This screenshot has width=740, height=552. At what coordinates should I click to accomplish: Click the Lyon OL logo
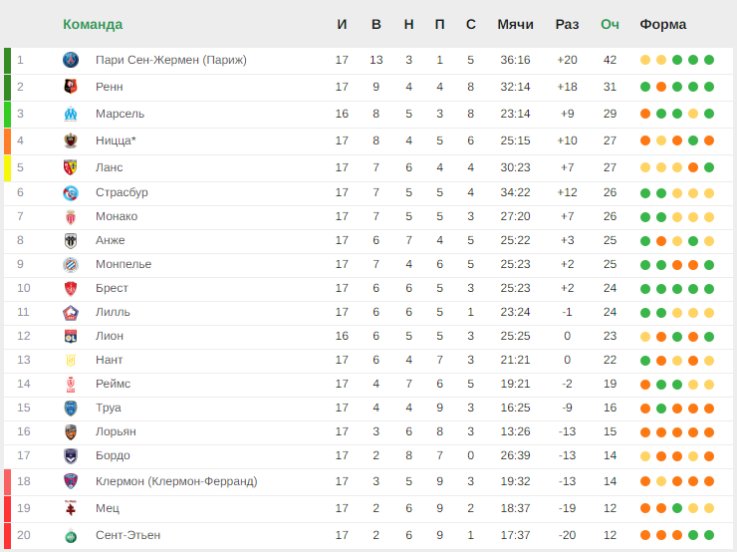click(71, 336)
